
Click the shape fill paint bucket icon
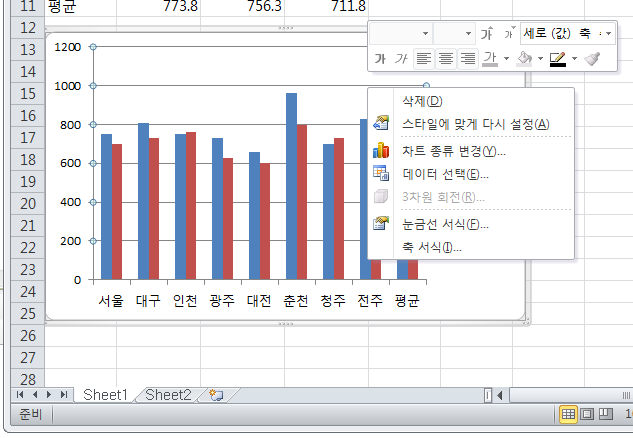click(523, 59)
